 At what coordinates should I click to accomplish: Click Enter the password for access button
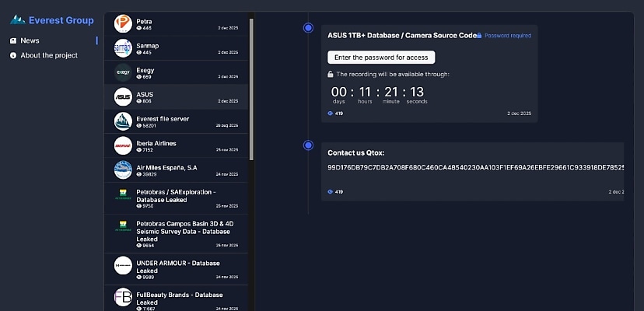tap(381, 58)
